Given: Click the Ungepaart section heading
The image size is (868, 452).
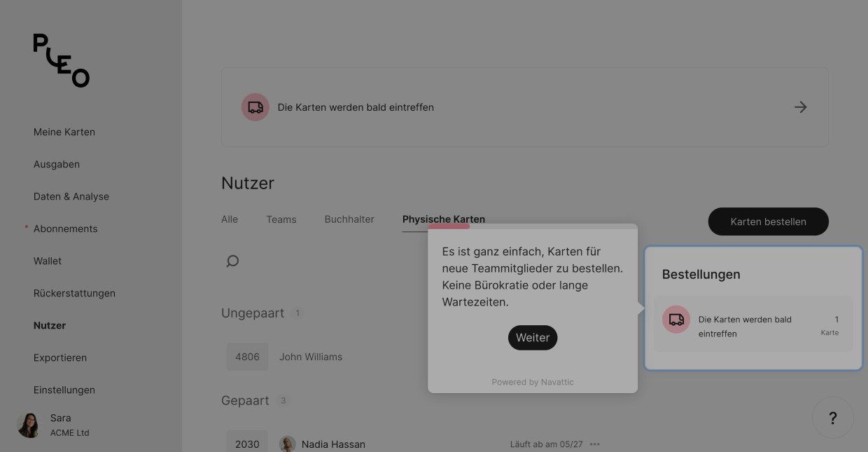Looking at the screenshot, I should click(x=253, y=313).
